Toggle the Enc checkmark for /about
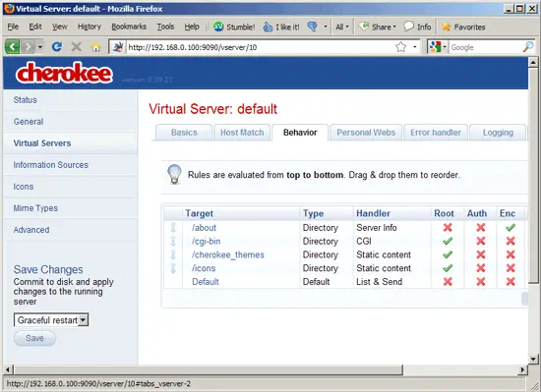The height and width of the screenshot is (392, 541). click(x=511, y=227)
